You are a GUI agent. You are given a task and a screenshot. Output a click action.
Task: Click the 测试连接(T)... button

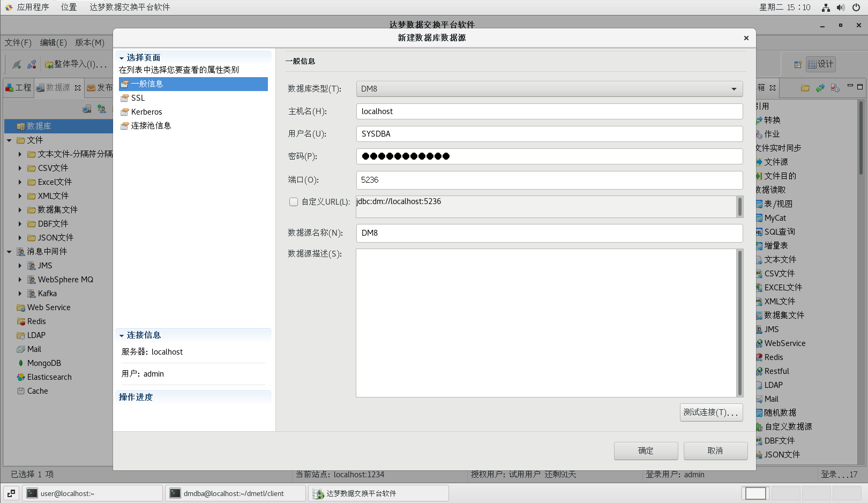[x=711, y=412]
